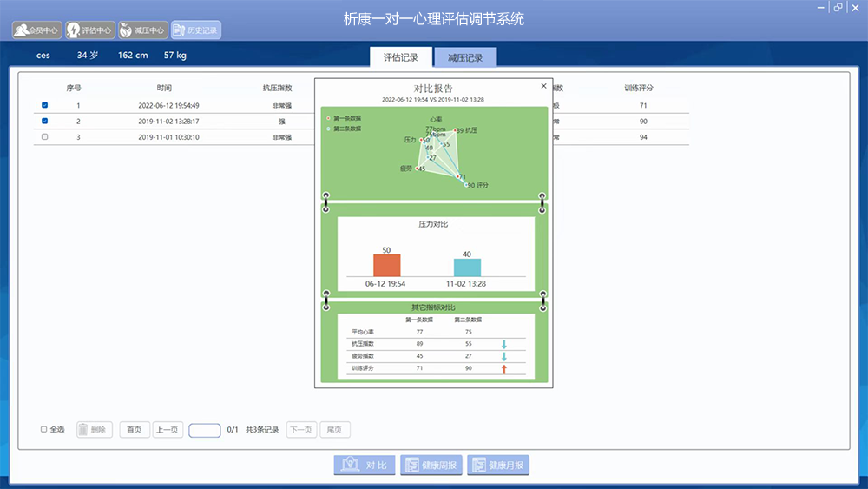This screenshot has height=489, width=868.
Task: Click the orange 06-12 pressure bar
Action: click(x=386, y=266)
